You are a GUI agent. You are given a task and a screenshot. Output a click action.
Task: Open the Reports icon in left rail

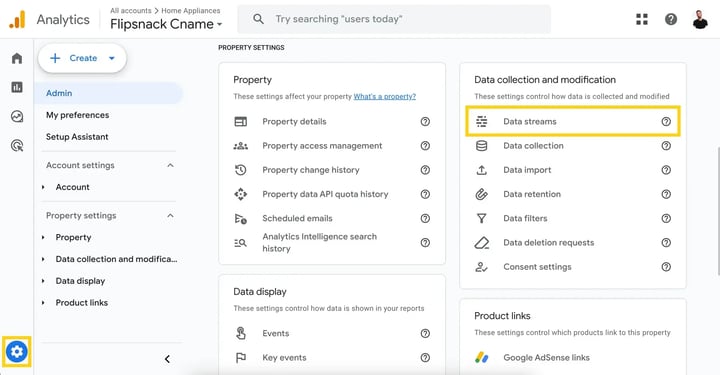click(17, 87)
